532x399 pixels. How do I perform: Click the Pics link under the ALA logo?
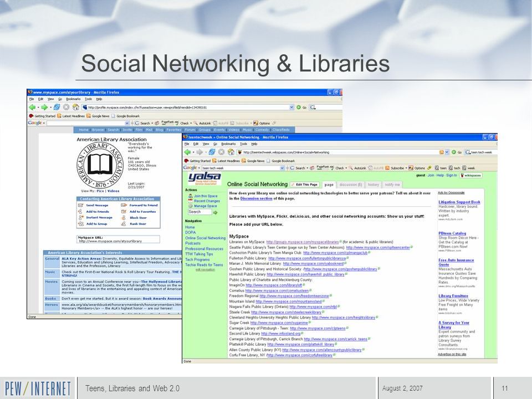tap(100, 191)
